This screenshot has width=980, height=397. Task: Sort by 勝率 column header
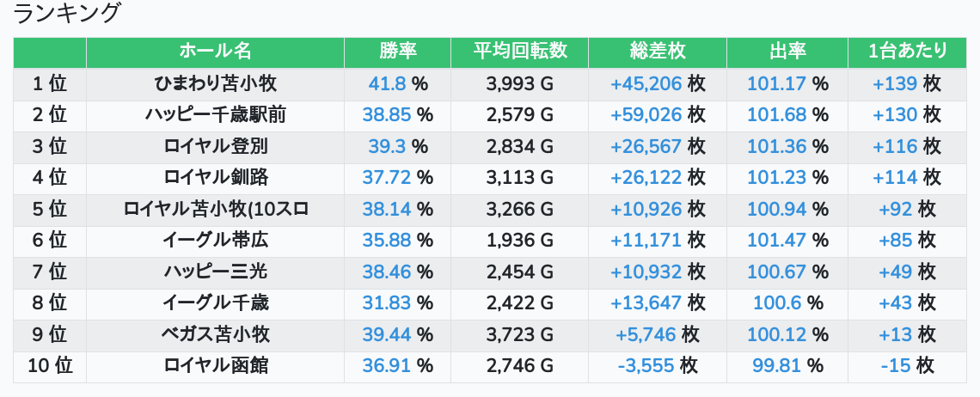coord(397,52)
